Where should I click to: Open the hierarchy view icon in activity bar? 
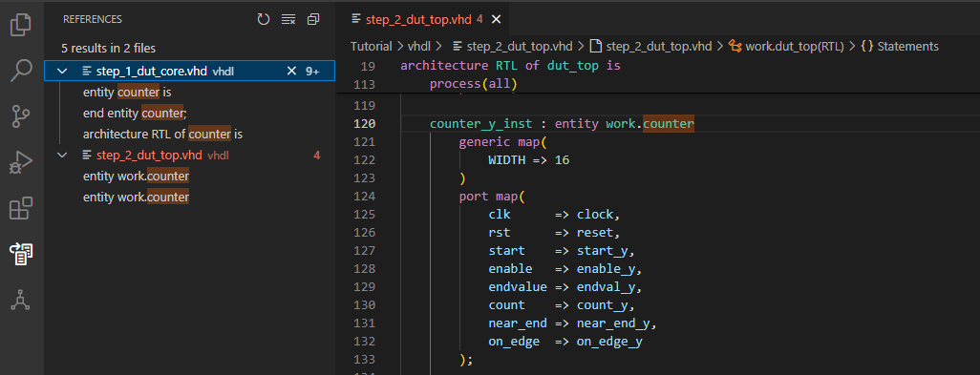[x=21, y=301]
